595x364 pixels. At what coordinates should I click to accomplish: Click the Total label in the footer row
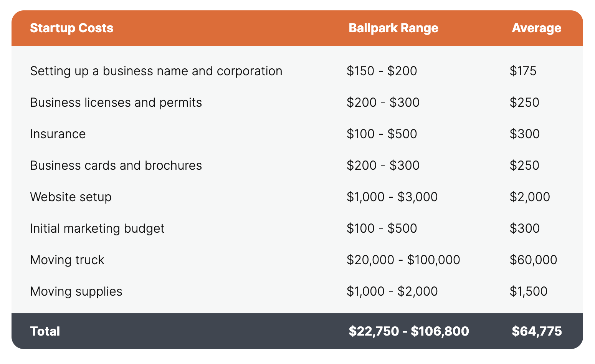[45, 331]
